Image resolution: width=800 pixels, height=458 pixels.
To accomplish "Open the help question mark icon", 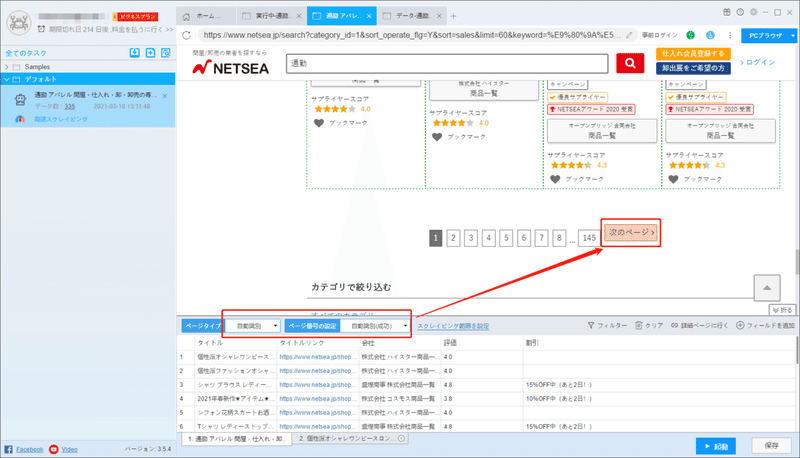I will pyautogui.click(x=740, y=12).
